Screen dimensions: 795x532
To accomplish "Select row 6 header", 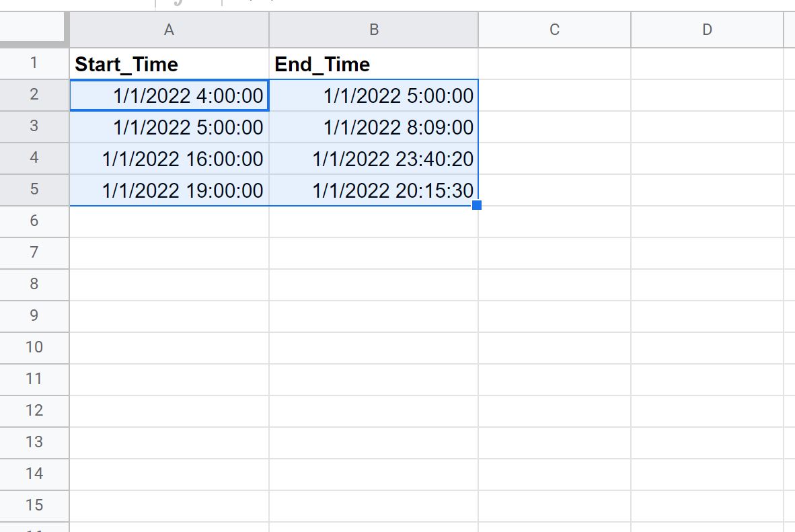I will pos(34,221).
